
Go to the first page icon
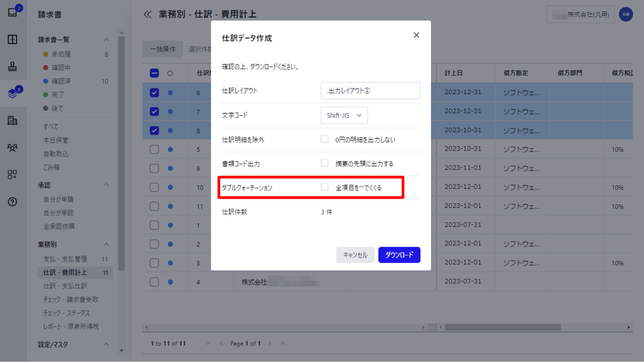(208, 343)
